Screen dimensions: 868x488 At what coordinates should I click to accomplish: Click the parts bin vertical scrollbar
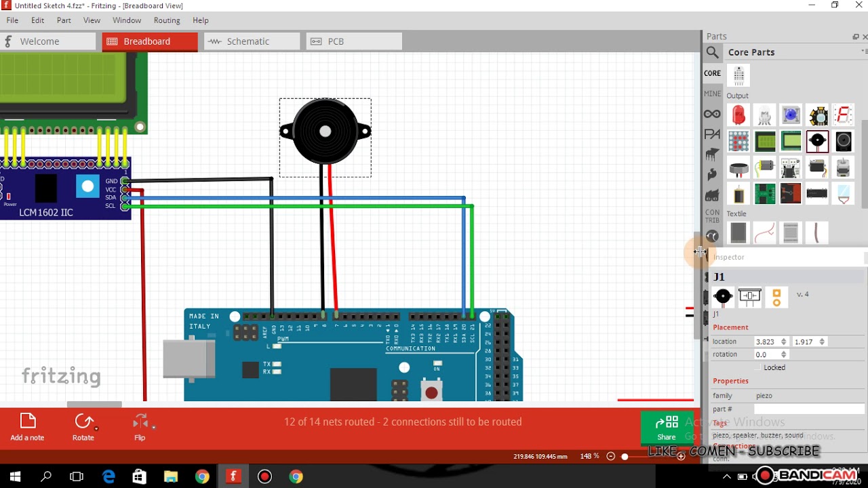pos(865,163)
